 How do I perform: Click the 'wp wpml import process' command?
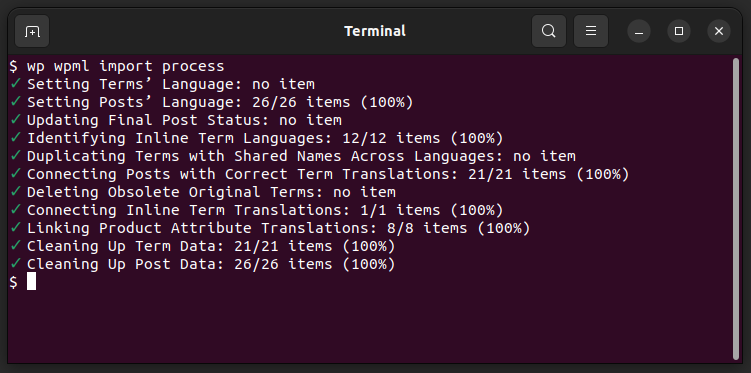point(125,66)
